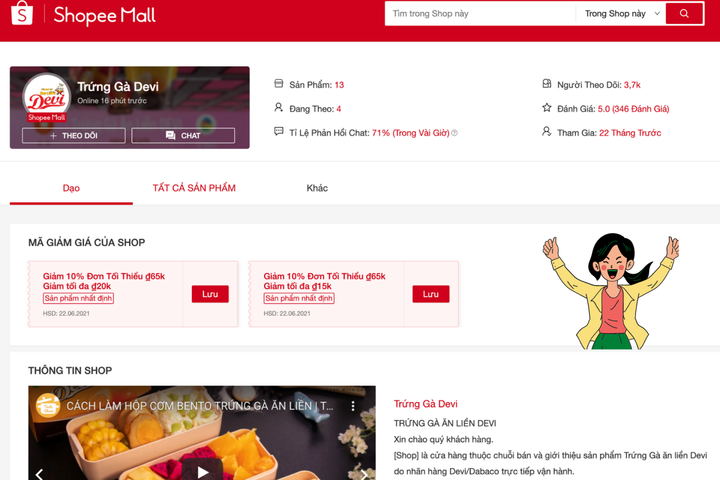Save the ₫20k max discount voucher
Image resolution: width=720 pixels, height=480 pixels.
(x=210, y=294)
